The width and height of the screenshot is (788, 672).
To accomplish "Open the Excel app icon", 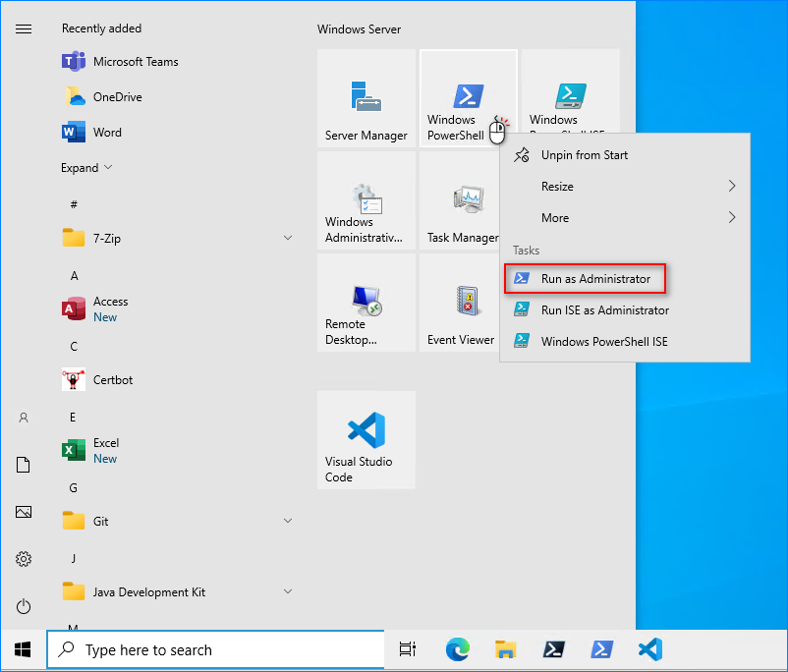I will pyautogui.click(x=74, y=450).
